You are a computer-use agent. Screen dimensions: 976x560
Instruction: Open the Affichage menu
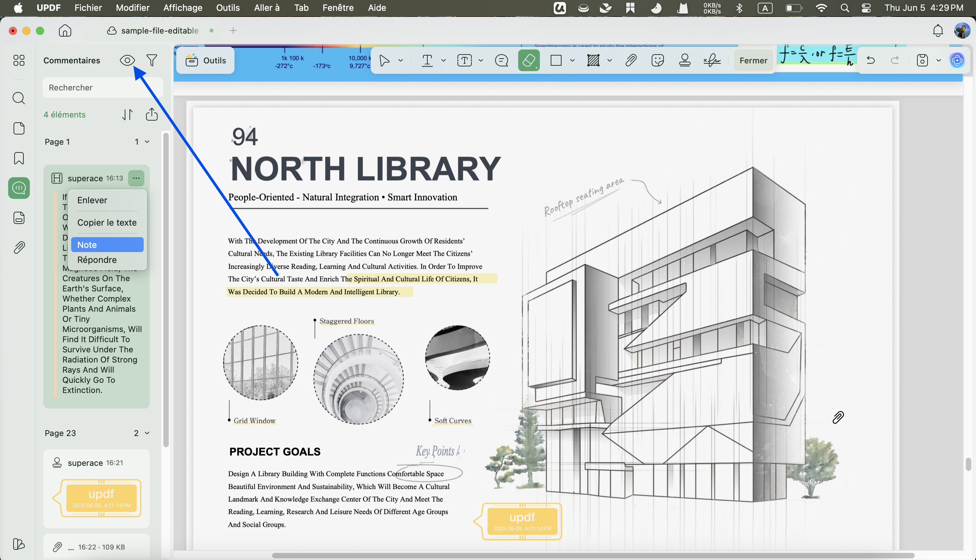click(x=183, y=8)
